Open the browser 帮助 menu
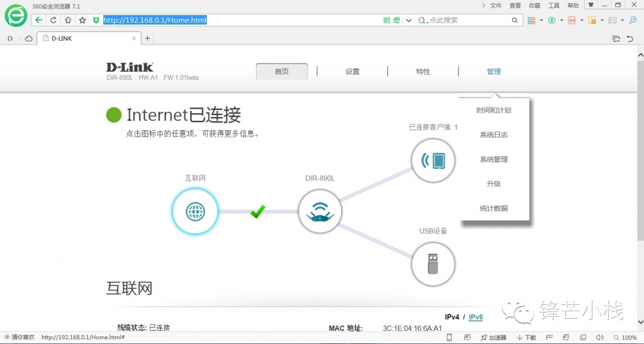644x344 pixels. (x=573, y=5)
